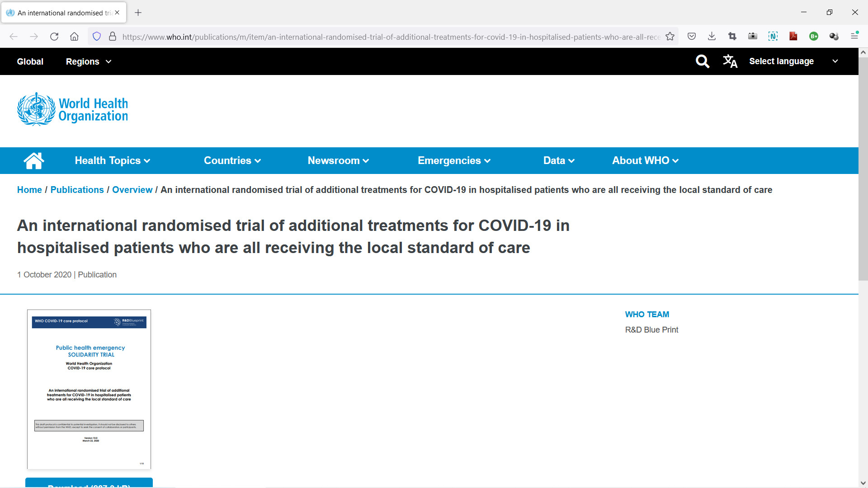This screenshot has width=868, height=488.
Task: Follow the Home breadcrumb link
Action: tap(29, 190)
